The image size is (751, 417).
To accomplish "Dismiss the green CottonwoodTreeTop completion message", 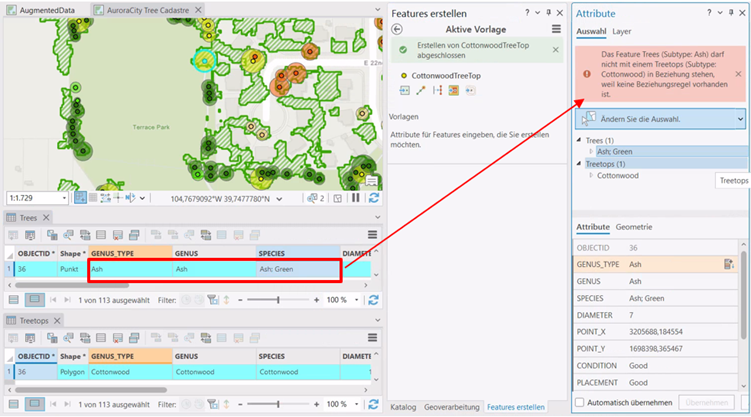I will 556,50.
